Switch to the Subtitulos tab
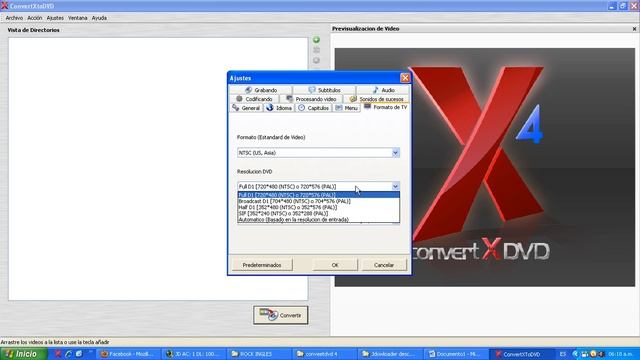640x360 pixels. pyautogui.click(x=324, y=90)
